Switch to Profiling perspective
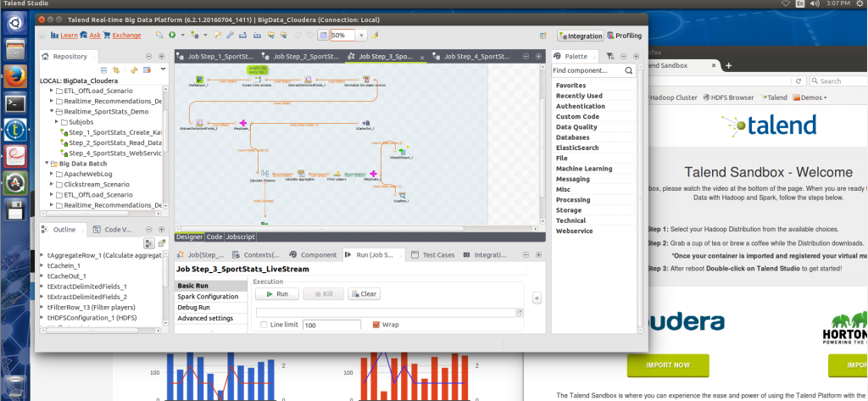This screenshot has width=868, height=401. pos(625,36)
